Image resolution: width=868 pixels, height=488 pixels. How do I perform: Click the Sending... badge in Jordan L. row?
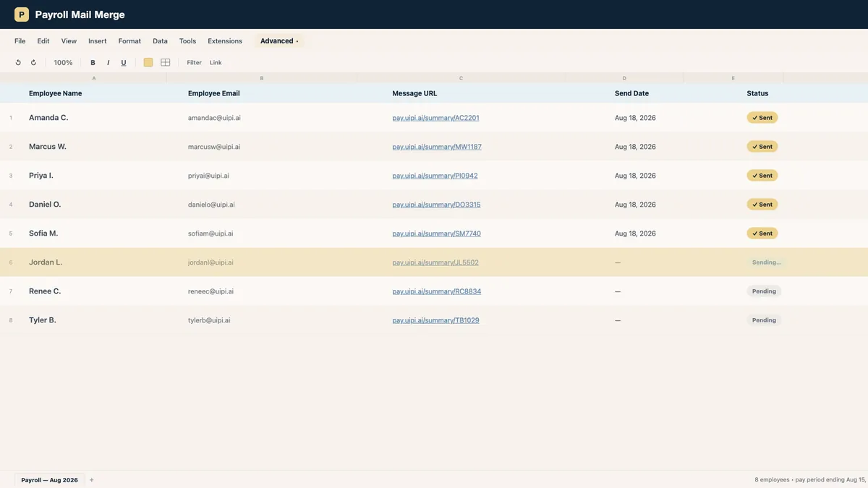[766, 262]
